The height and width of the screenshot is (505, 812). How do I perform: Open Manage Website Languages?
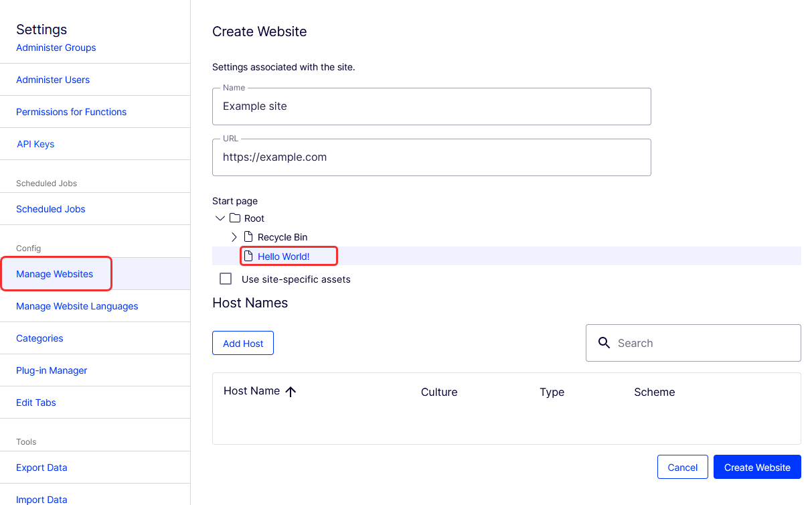click(x=77, y=306)
